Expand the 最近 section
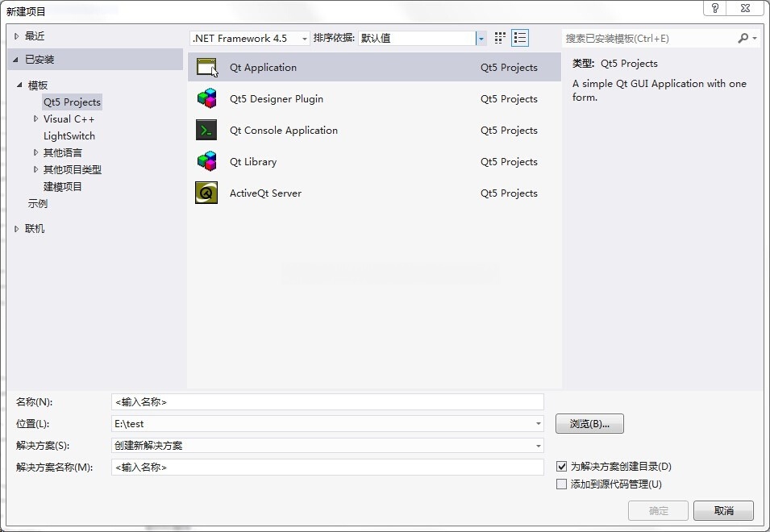The height and width of the screenshot is (532, 770). point(17,35)
